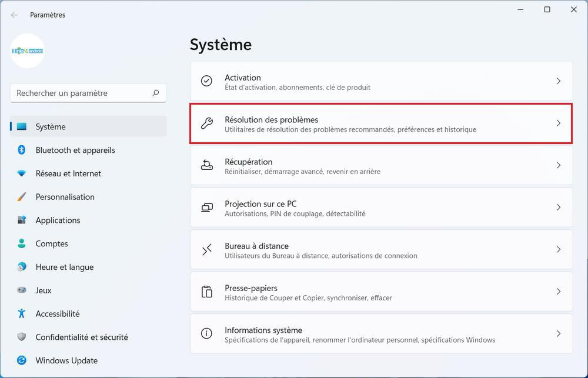Click the Bureau à distance icon
588x378 pixels.
[206, 249]
